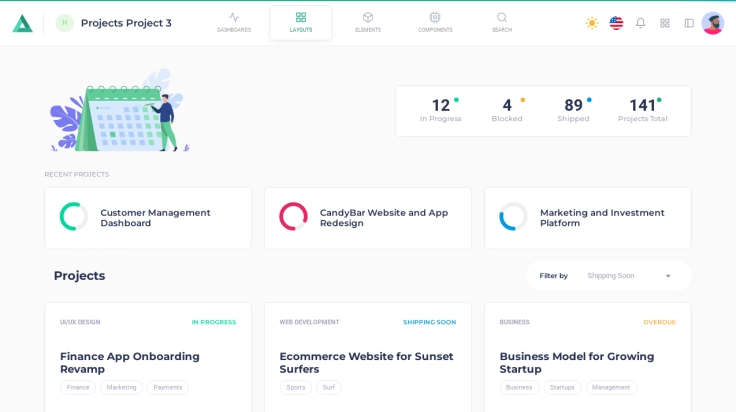736x412 pixels.
Task: Open Ecommerce Website for Sunset Surfers
Action: tap(366, 362)
